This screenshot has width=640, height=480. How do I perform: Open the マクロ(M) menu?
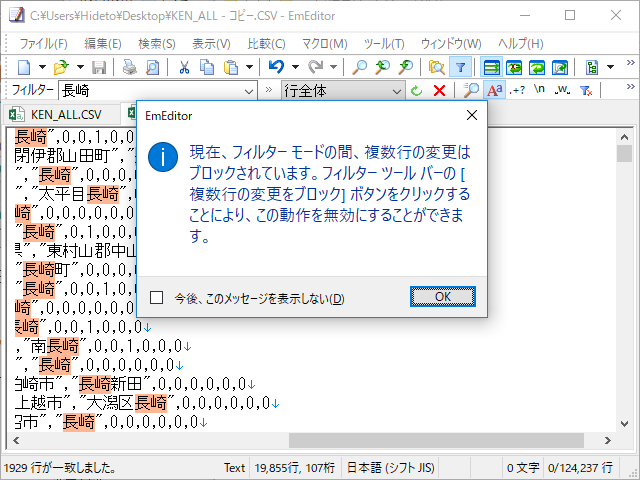coord(324,44)
